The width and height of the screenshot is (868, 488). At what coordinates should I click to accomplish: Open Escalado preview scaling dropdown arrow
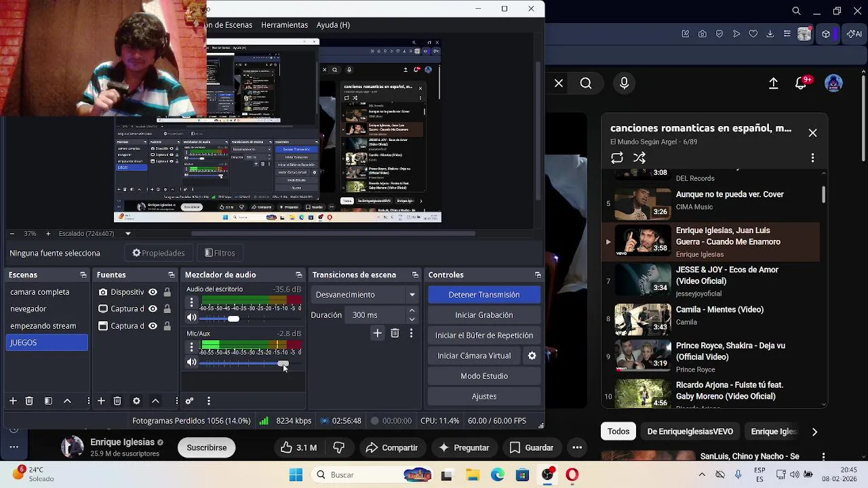click(x=127, y=234)
